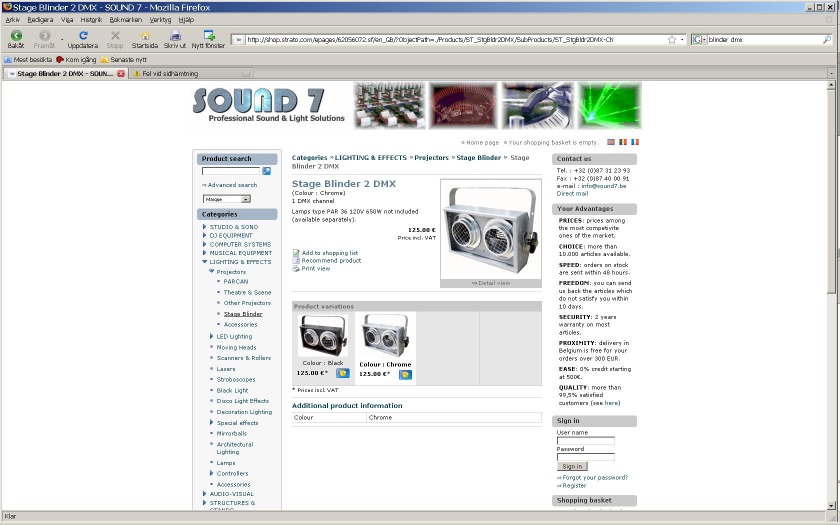Click the large Stage Blinder product image

[491, 229]
